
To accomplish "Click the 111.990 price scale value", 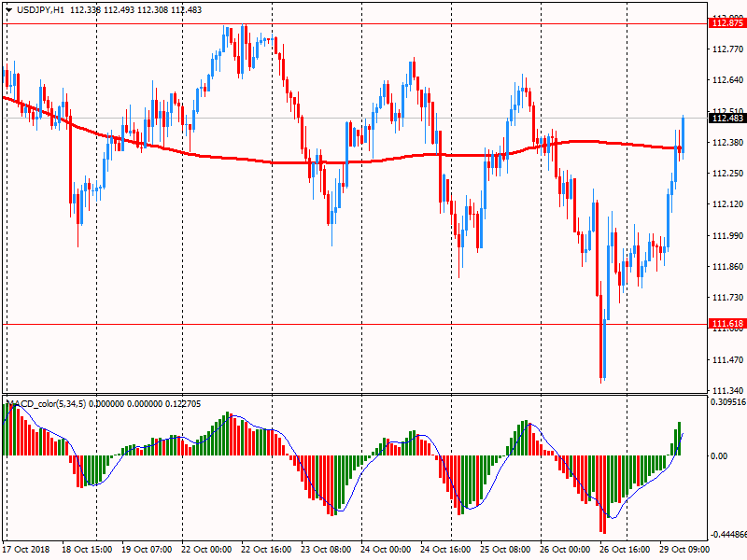I will [727, 236].
